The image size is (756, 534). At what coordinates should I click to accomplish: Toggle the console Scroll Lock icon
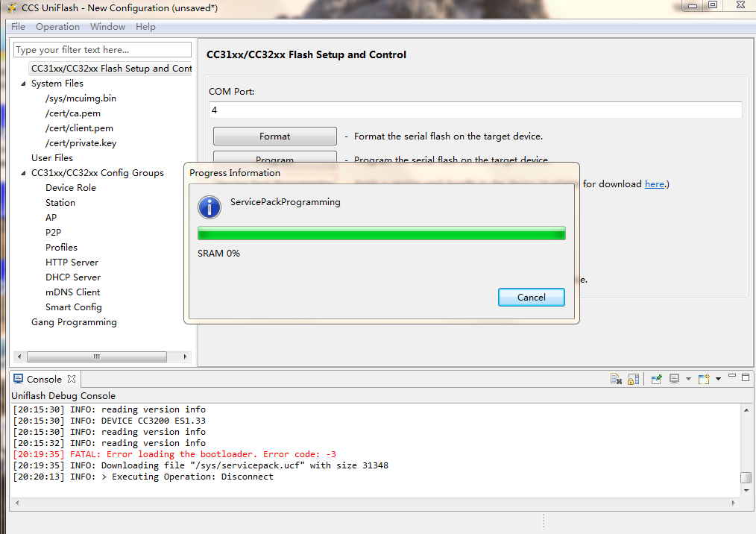coord(634,379)
